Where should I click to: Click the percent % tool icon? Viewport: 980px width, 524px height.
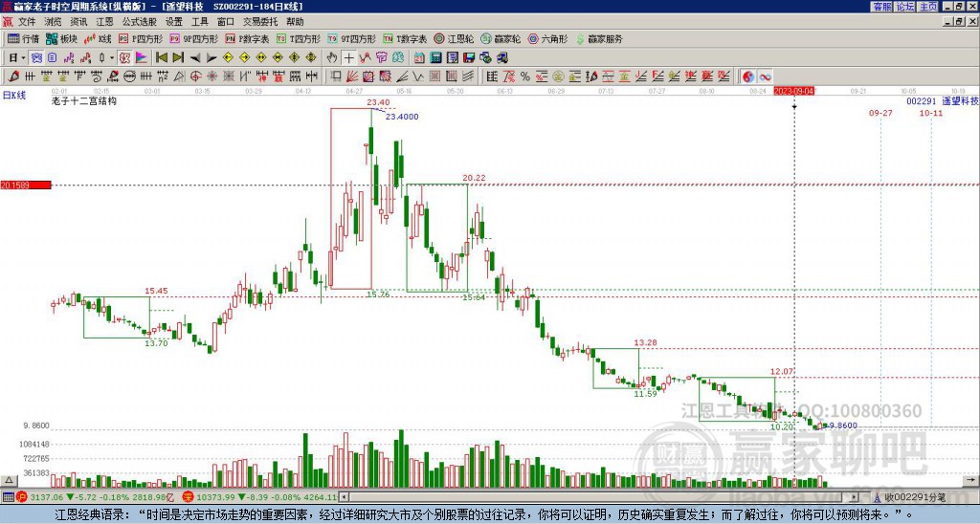pyautogui.click(x=525, y=76)
